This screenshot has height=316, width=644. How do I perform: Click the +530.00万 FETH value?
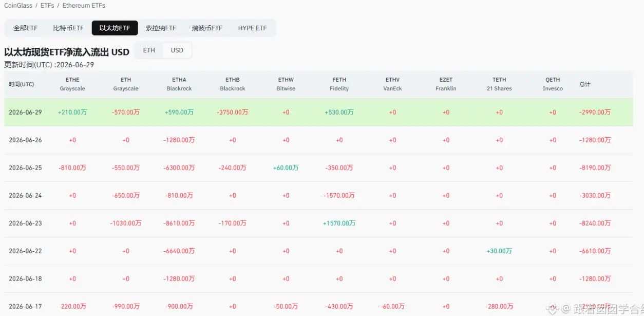[x=339, y=112]
